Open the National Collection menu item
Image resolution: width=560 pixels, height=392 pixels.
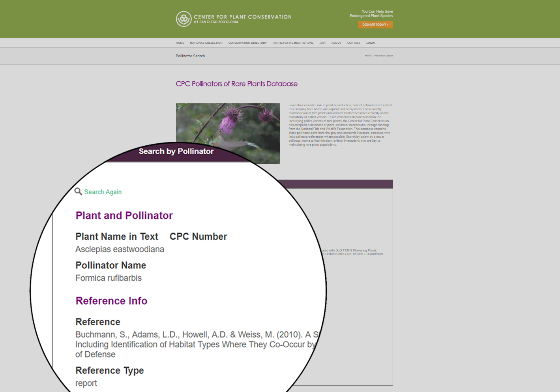206,43
